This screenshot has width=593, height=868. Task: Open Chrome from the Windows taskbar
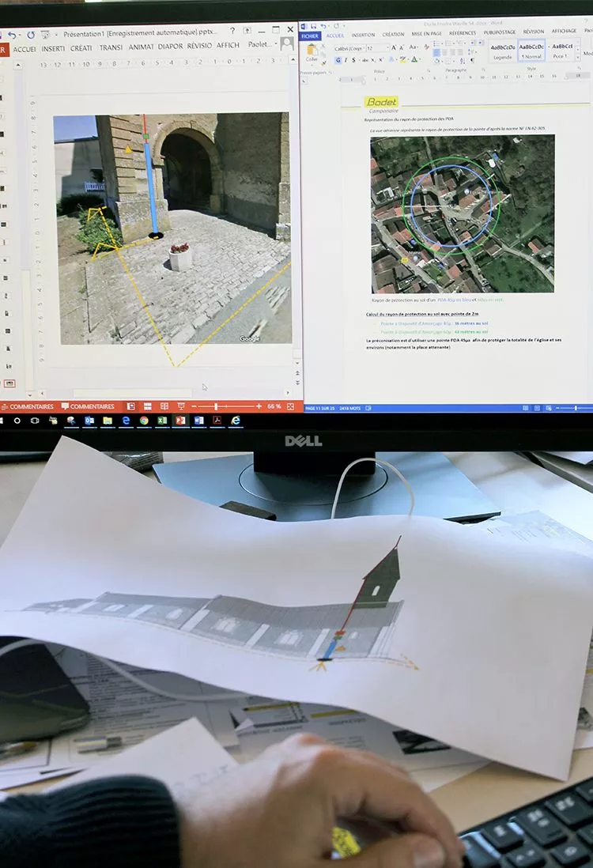point(144,421)
